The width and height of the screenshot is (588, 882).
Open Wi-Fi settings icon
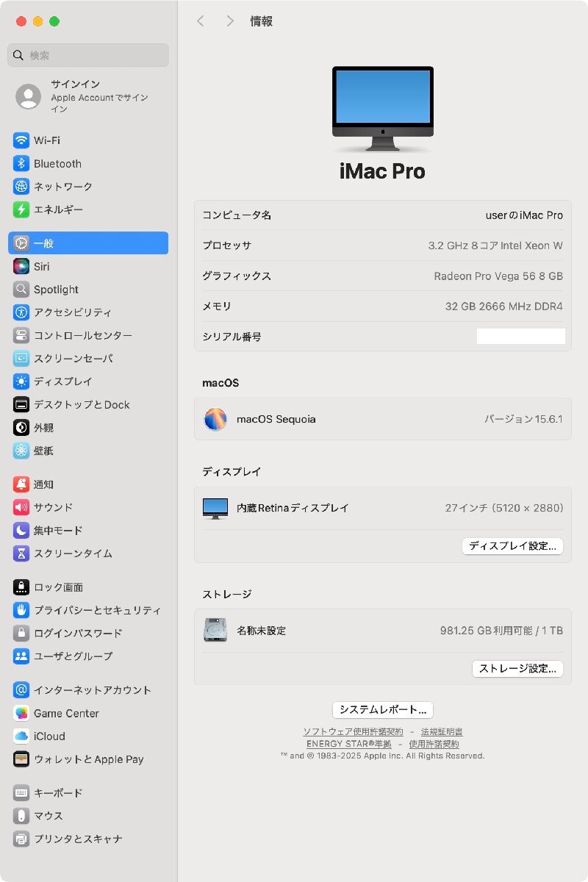[x=21, y=140]
